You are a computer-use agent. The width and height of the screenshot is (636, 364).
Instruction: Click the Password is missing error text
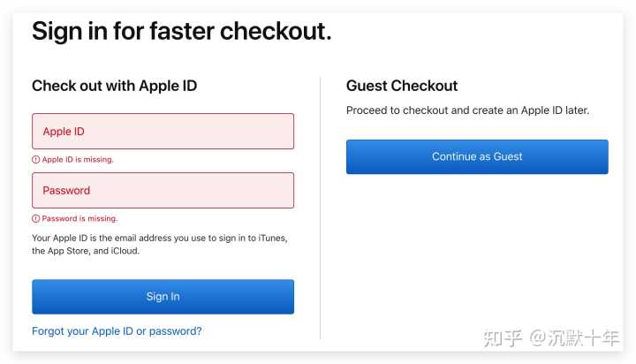pos(79,219)
